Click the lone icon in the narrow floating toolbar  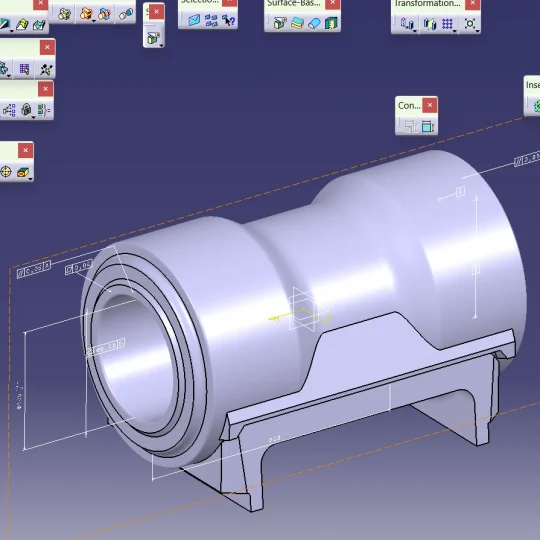click(x=153, y=38)
